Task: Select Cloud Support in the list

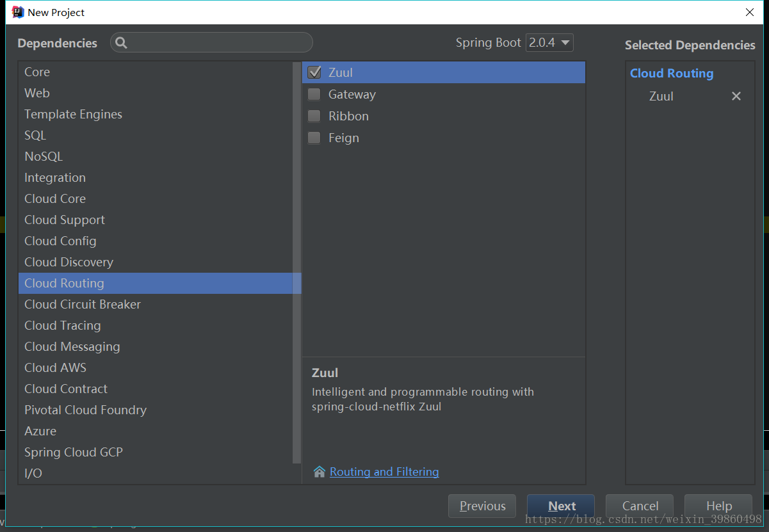Action: 156,220
